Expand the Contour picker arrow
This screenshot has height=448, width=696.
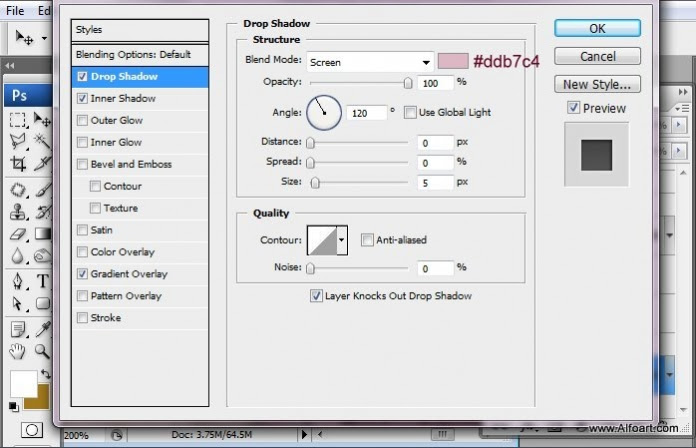[342, 240]
